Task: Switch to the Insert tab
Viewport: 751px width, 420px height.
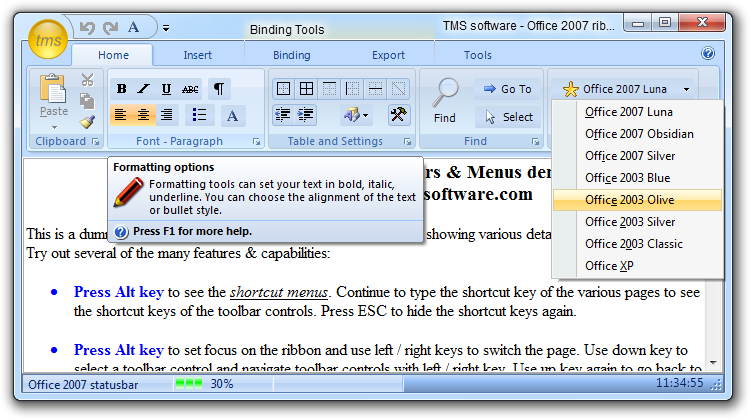Action: pyautogui.click(x=197, y=55)
